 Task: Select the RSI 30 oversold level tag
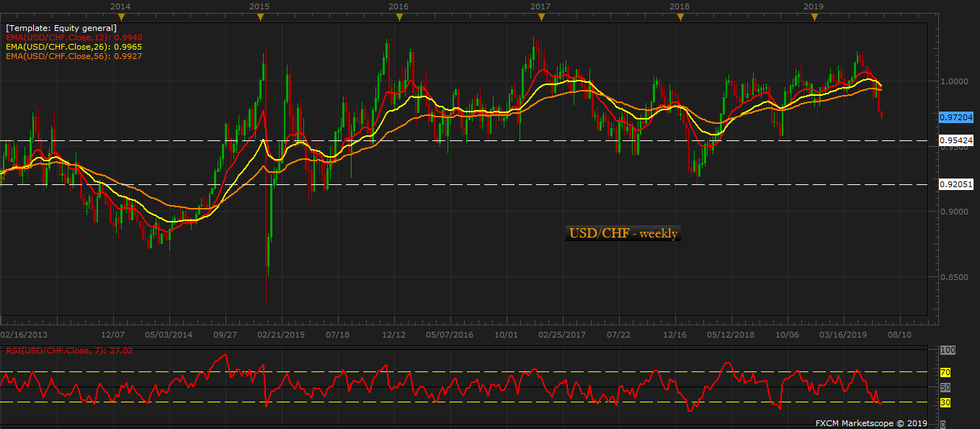[x=945, y=402]
